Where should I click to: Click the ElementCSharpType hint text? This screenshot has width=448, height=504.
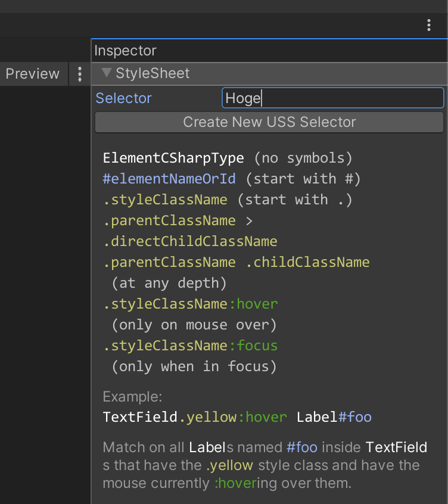coord(173,158)
